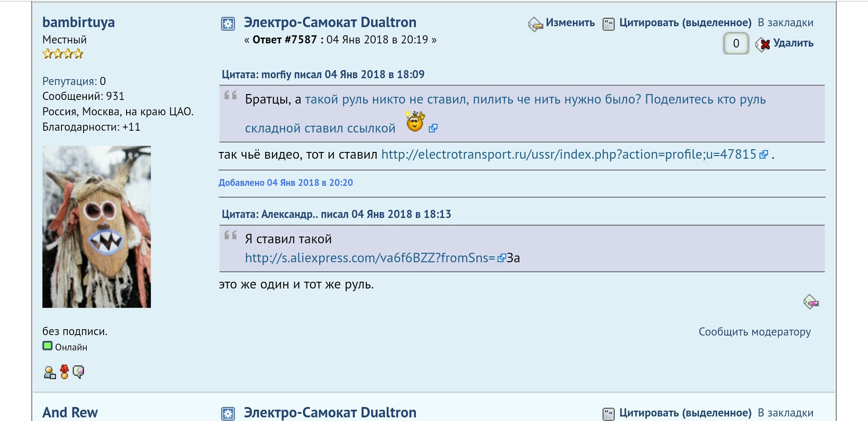
Task: Click the post rating counter showing 0
Action: pyautogui.click(x=736, y=43)
